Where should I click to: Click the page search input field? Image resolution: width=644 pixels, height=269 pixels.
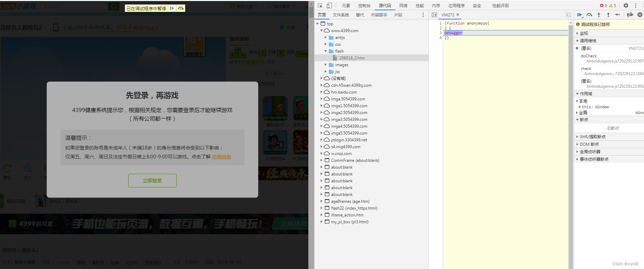[x=74, y=6]
